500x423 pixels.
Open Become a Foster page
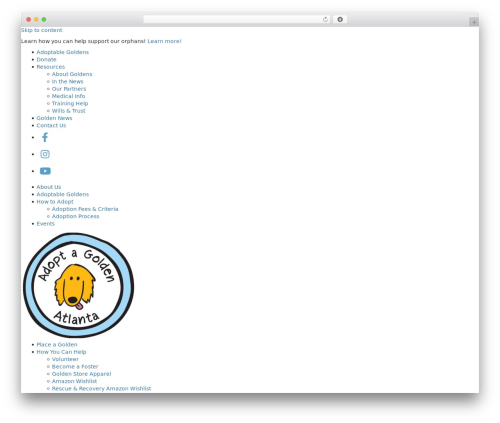[75, 367]
